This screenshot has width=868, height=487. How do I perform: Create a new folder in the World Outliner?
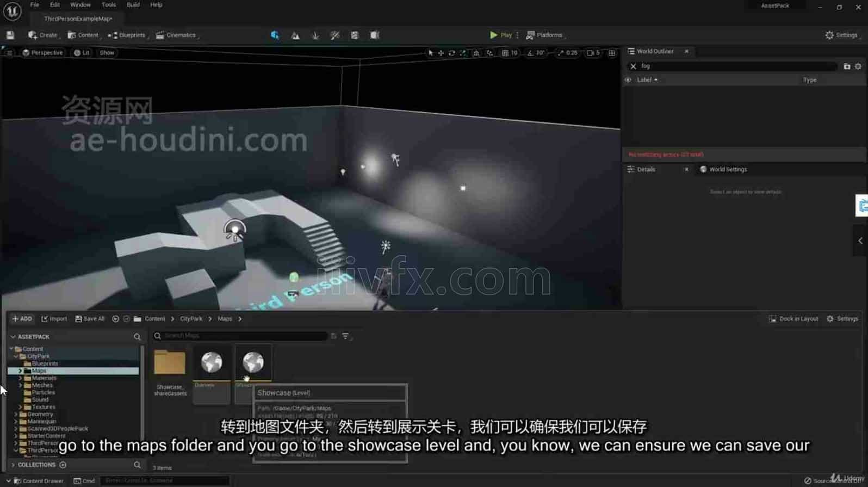(x=847, y=66)
